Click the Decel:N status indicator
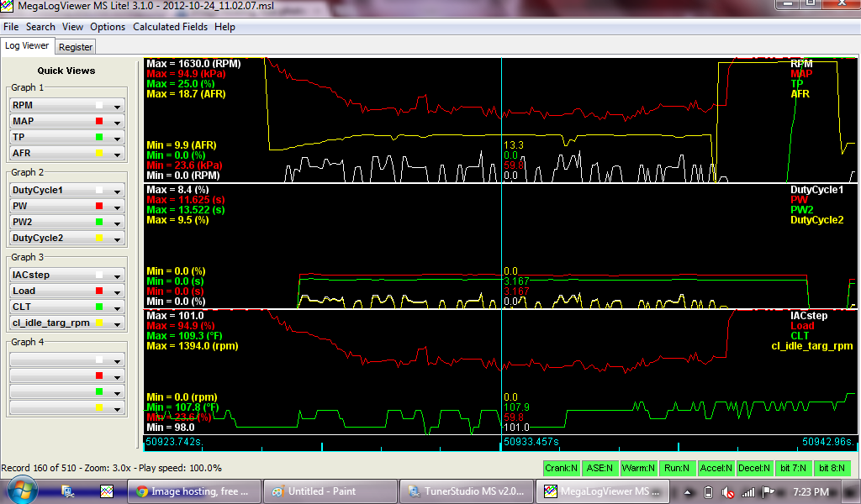This screenshot has height=504, width=861. click(x=754, y=468)
